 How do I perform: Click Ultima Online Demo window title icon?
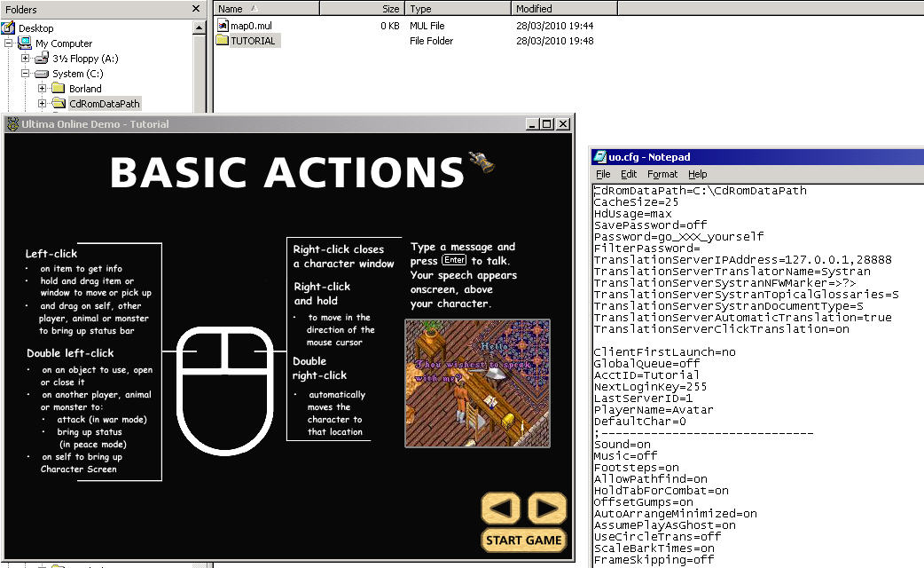[12, 124]
